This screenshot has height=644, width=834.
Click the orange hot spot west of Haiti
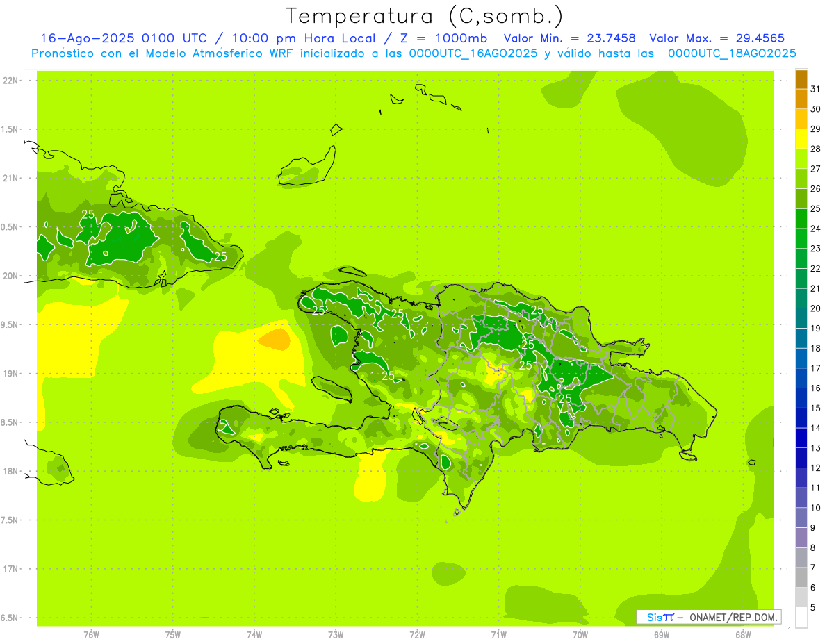point(275,339)
